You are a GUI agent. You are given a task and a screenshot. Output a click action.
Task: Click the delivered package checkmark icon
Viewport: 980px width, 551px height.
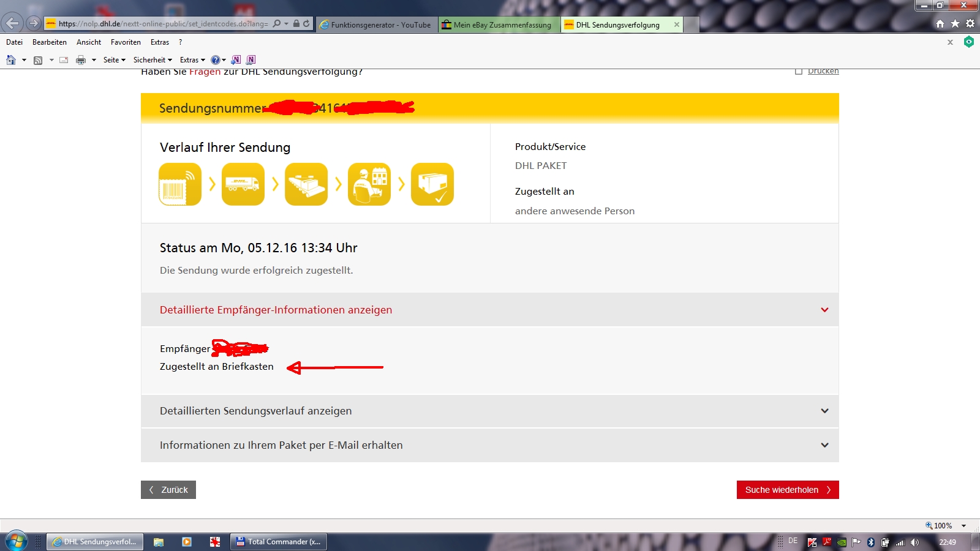coord(432,184)
